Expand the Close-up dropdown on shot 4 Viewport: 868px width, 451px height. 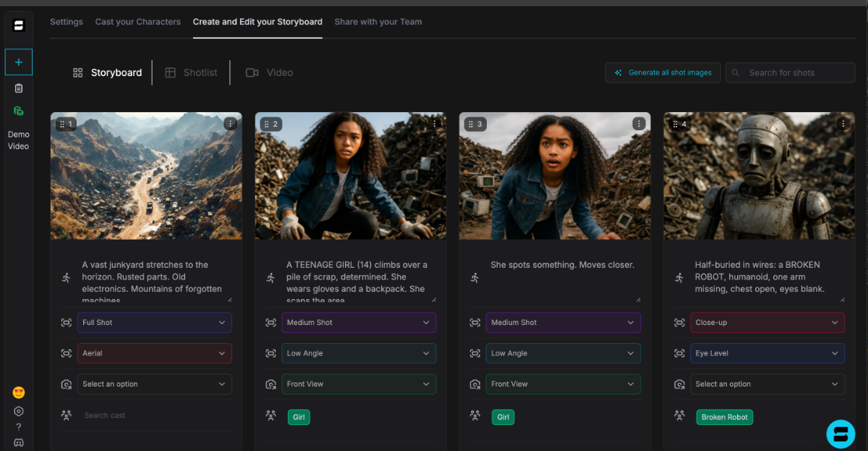click(x=767, y=323)
